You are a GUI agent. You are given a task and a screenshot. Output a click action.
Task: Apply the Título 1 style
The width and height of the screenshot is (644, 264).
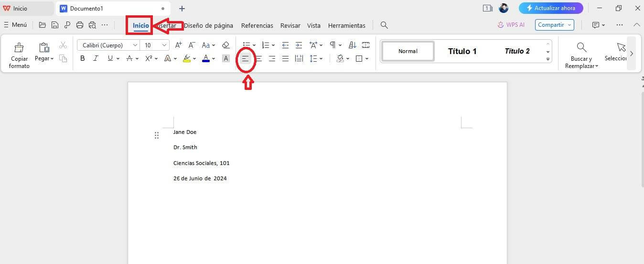tap(462, 51)
